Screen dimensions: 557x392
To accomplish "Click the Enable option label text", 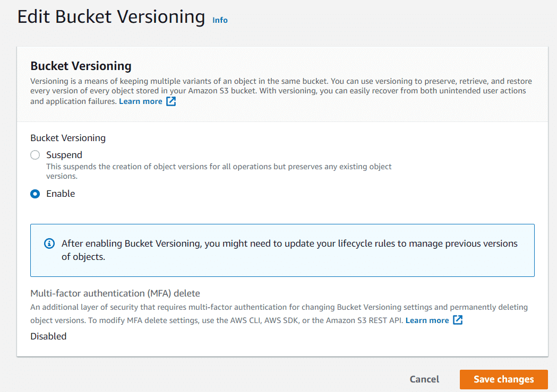I will [61, 194].
